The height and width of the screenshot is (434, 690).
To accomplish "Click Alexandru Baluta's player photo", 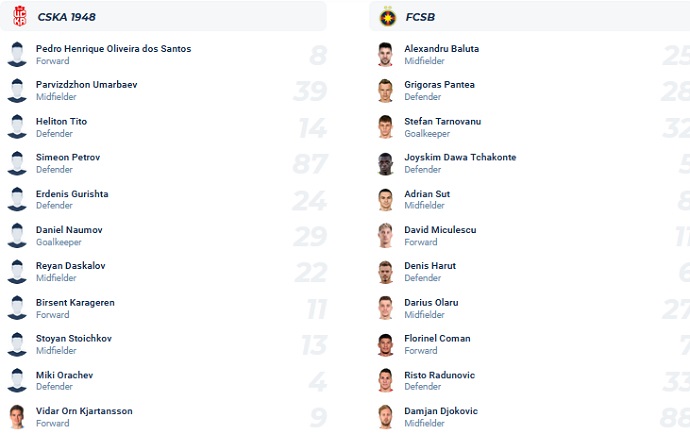I will coord(386,54).
